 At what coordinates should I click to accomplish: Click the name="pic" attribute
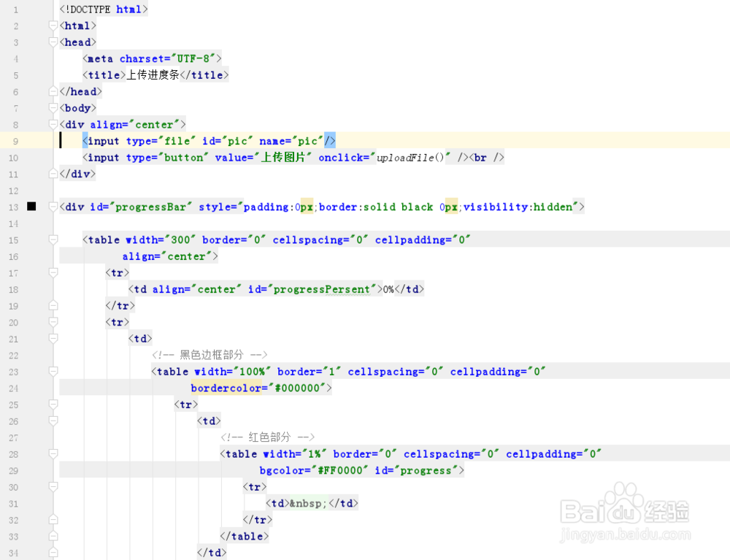[x=291, y=141]
